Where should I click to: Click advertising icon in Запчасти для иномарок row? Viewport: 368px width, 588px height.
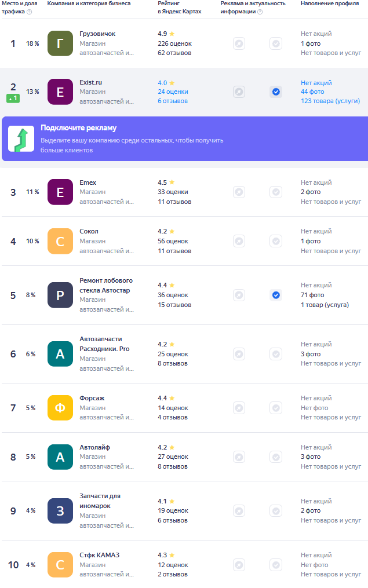pyautogui.click(x=239, y=511)
